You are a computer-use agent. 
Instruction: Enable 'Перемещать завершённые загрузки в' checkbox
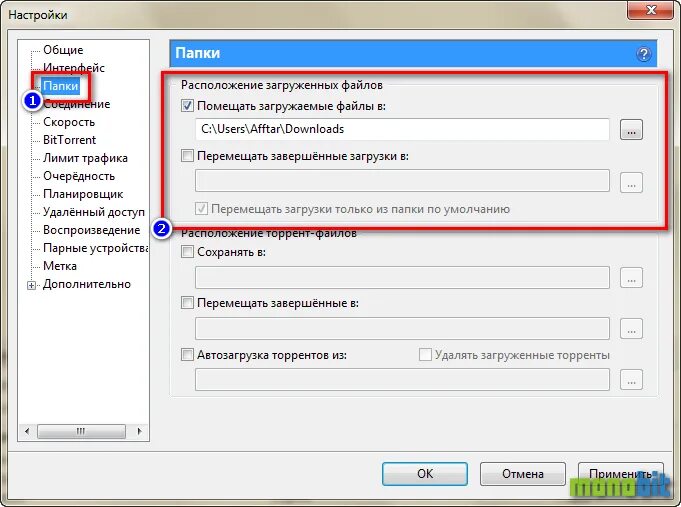187,156
